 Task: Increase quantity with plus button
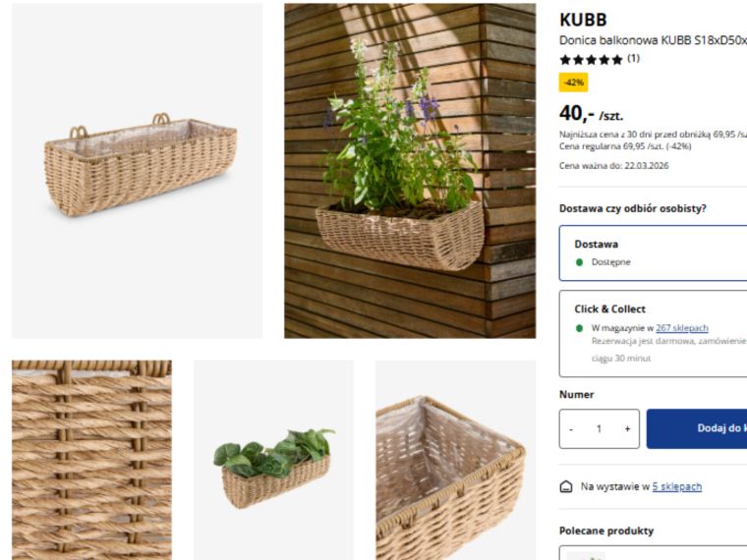[627, 429]
